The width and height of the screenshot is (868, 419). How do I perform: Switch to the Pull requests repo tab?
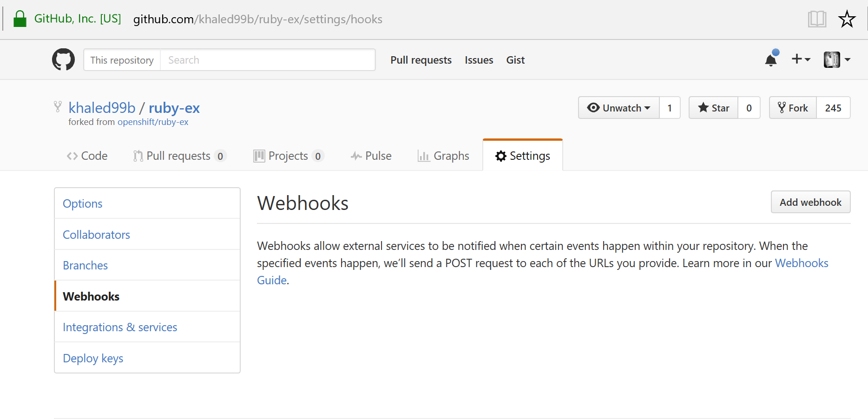coord(179,156)
